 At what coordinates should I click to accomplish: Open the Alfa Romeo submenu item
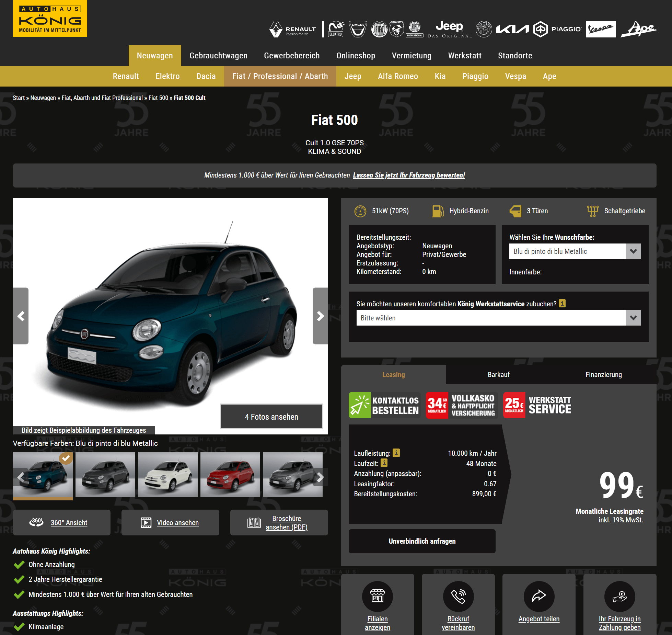[398, 76]
